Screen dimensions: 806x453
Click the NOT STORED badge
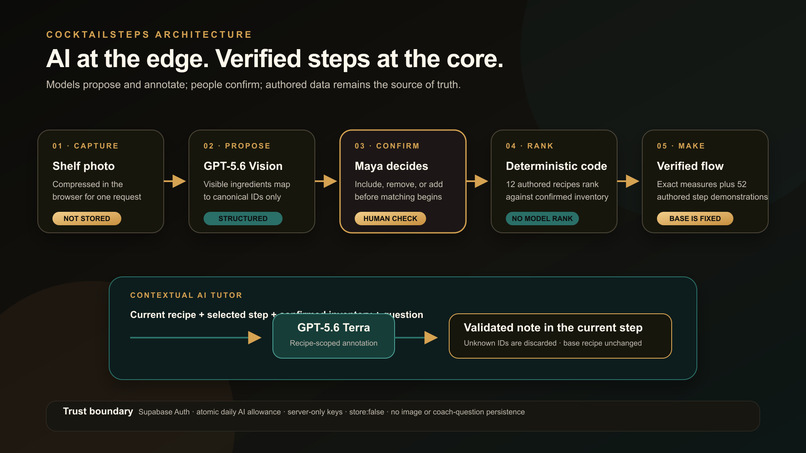[x=87, y=219]
